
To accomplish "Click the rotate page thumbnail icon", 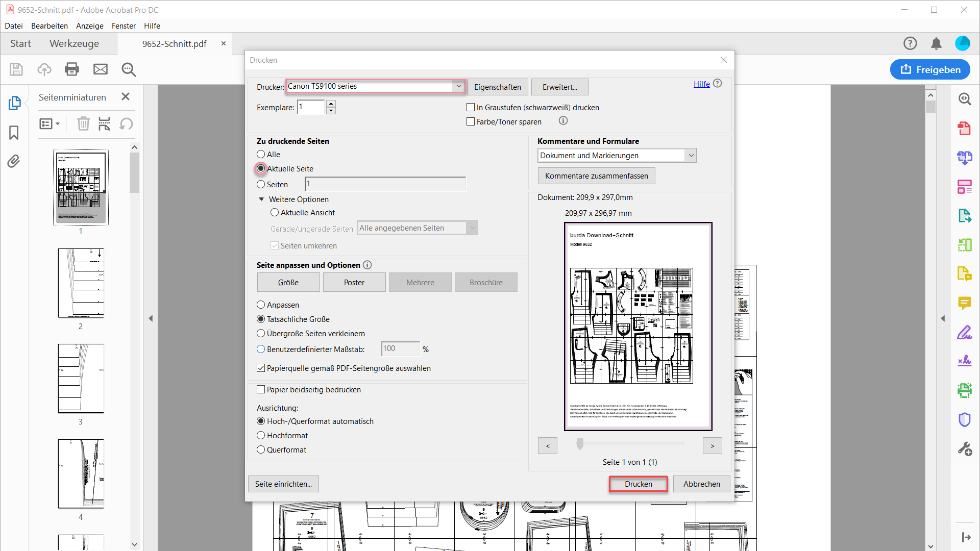I will pos(126,124).
